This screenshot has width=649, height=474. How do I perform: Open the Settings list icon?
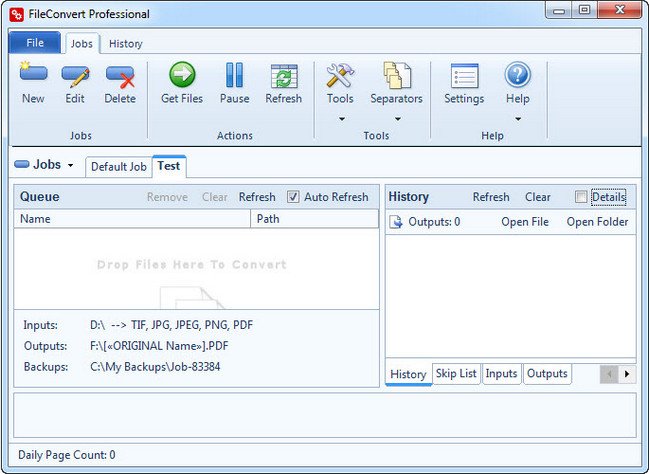(464, 76)
